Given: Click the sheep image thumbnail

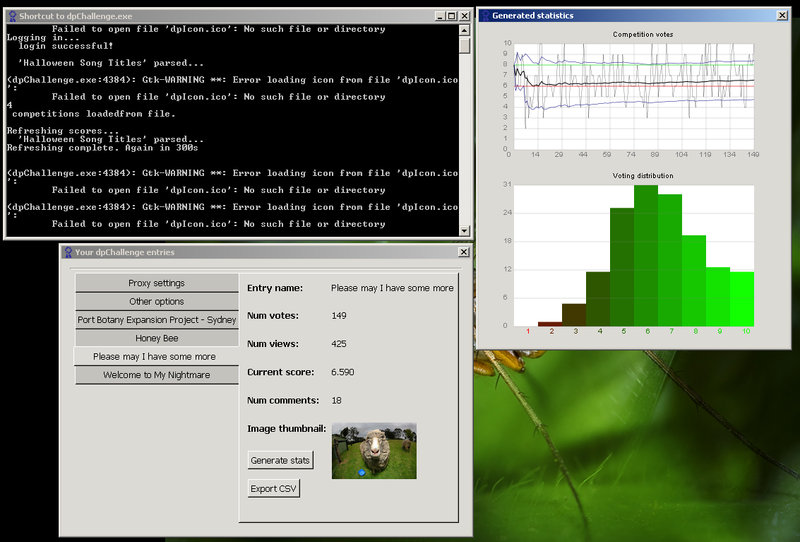Looking at the screenshot, I should pos(374,450).
